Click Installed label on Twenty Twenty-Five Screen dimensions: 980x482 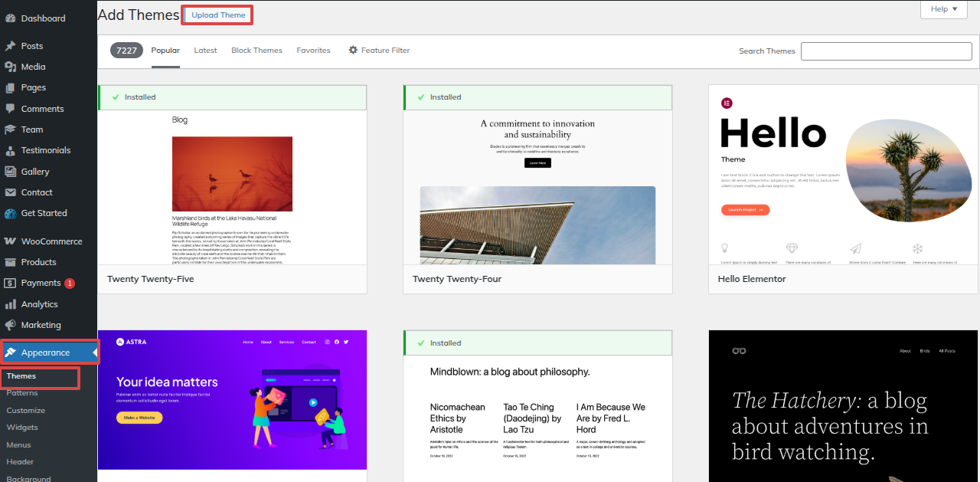click(x=140, y=97)
